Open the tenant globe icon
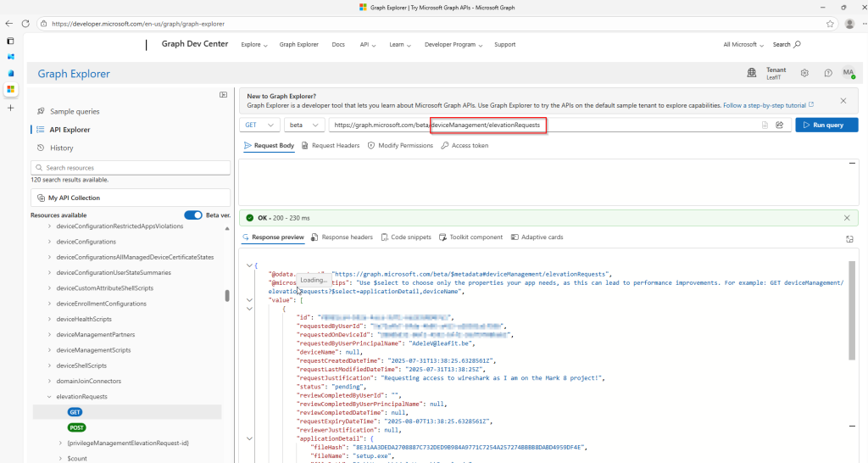 coord(752,73)
